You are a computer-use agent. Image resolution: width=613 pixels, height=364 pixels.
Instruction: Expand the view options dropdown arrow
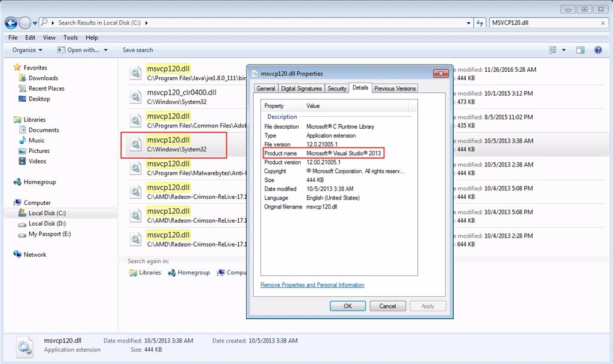pyautogui.click(x=564, y=50)
